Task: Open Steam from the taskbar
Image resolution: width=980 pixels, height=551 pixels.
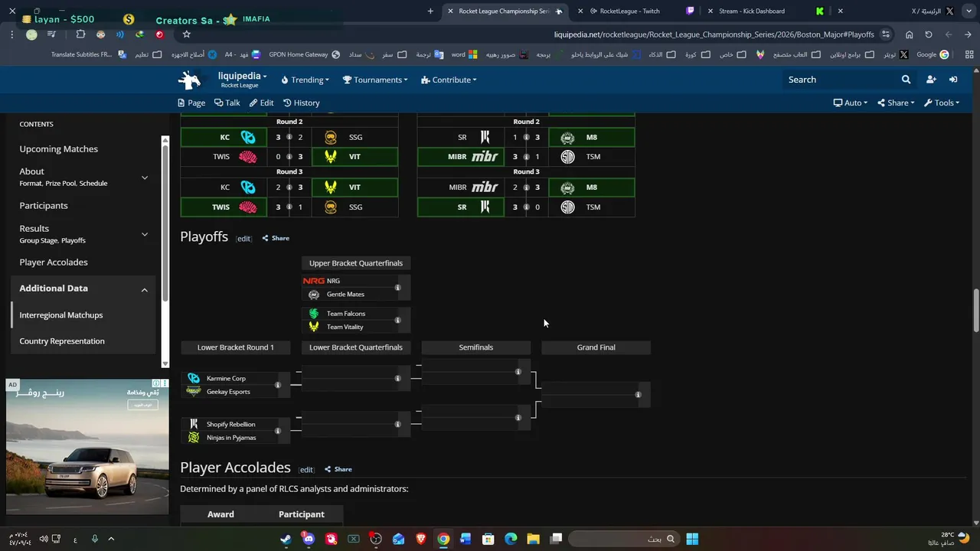Action: tap(286, 539)
